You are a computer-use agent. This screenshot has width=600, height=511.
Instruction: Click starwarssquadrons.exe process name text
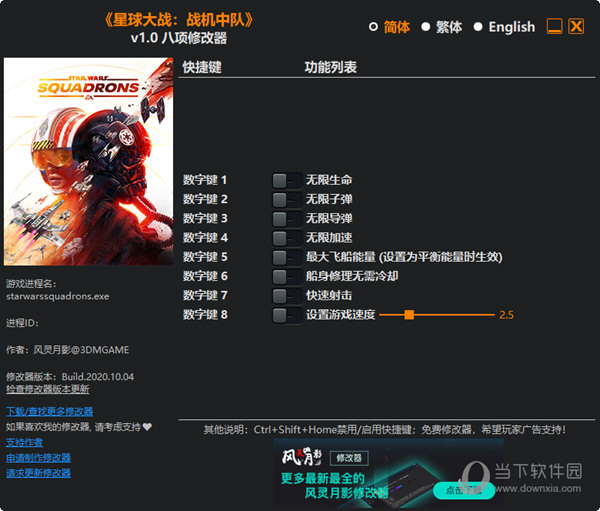click(57, 296)
